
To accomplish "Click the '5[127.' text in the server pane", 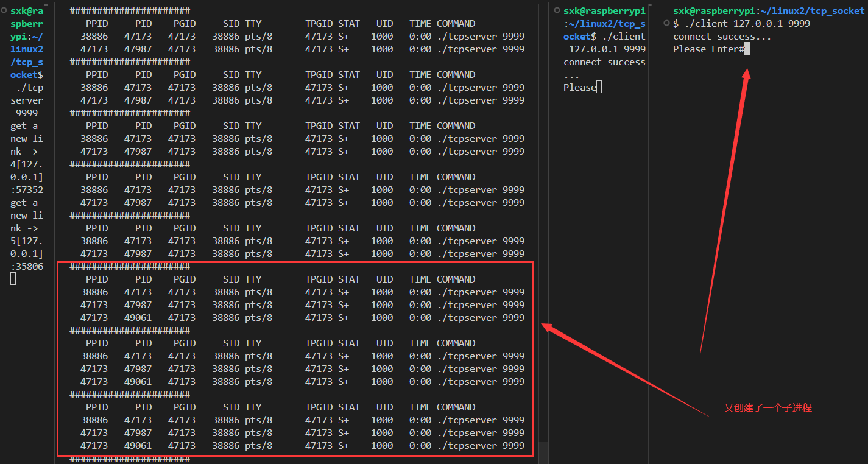I will [x=27, y=241].
